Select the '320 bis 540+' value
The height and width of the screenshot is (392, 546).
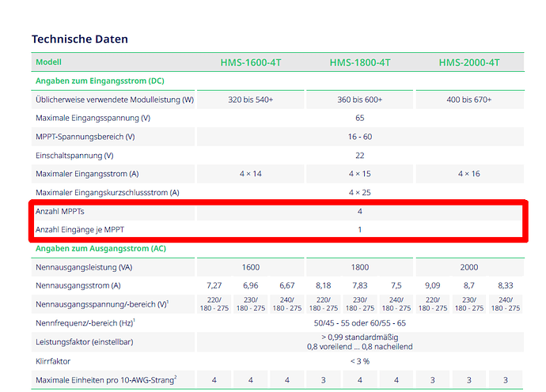pyautogui.click(x=251, y=100)
